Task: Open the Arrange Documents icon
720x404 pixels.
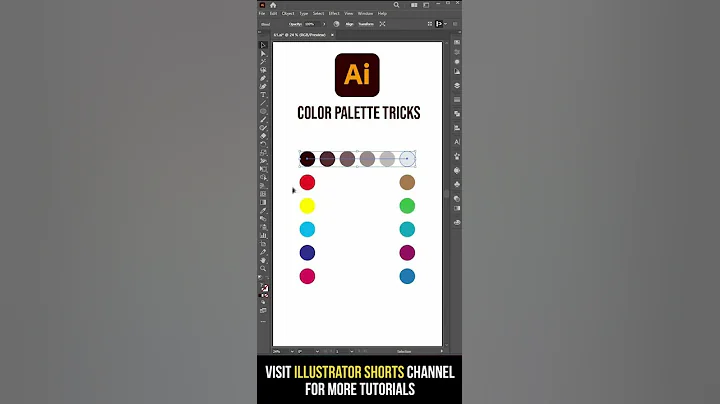Action: tap(414, 5)
